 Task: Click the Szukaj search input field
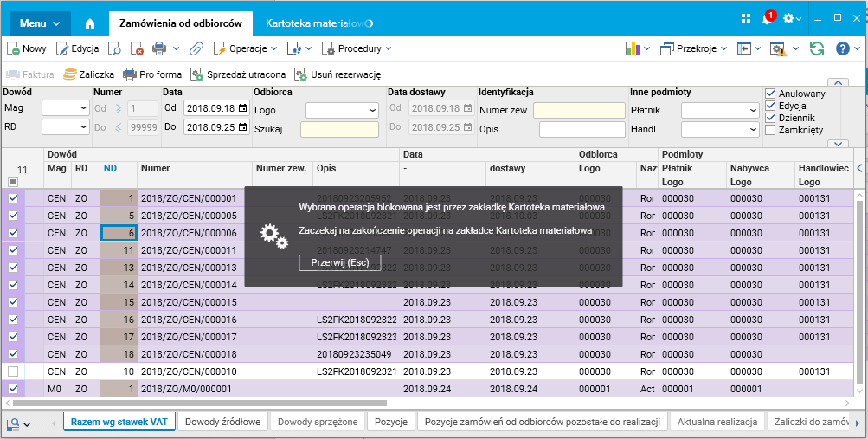tap(339, 129)
